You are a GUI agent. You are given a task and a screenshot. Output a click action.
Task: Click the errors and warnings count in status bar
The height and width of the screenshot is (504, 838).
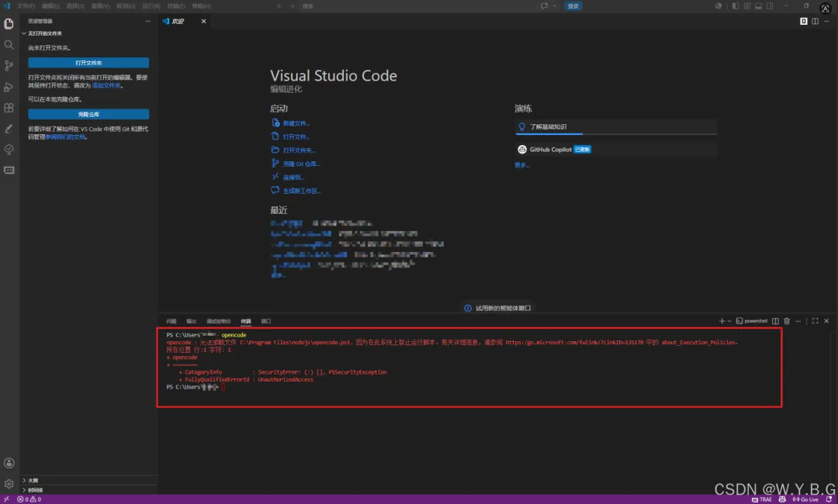click(x=29, y=499)
